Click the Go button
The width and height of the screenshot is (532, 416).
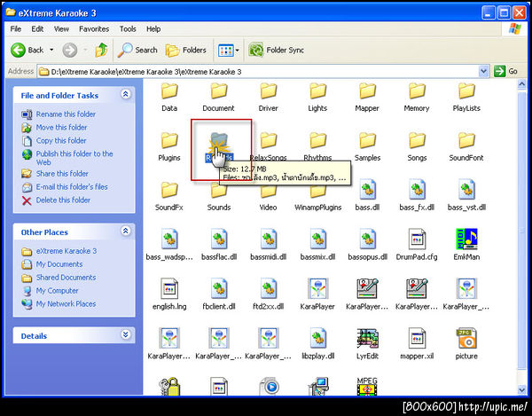(505, 71)
